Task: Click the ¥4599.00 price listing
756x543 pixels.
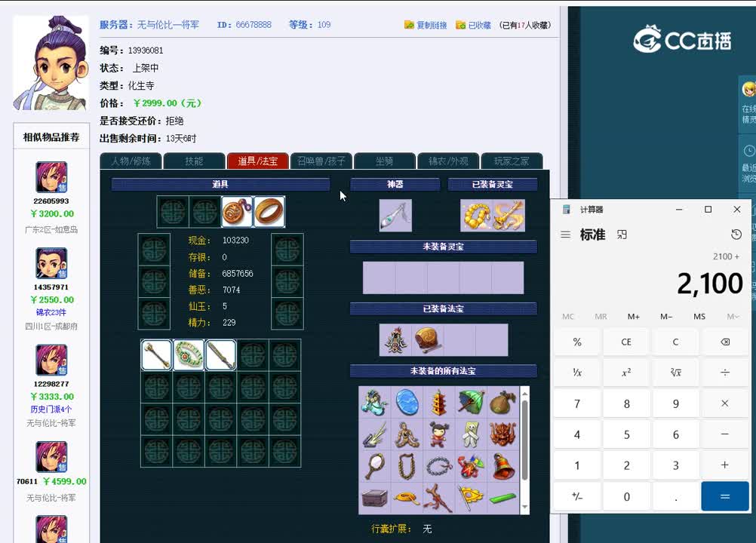Action: [65, 481]
